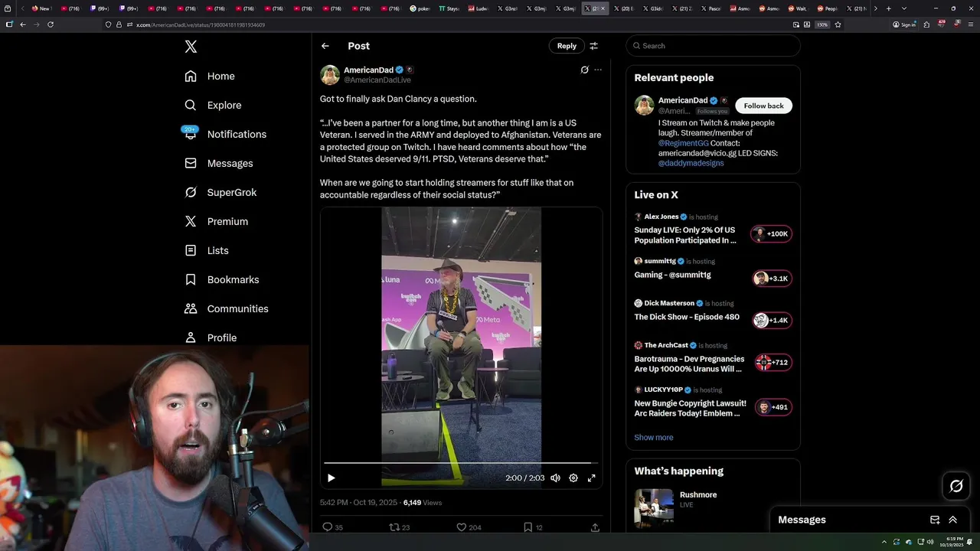Click the +100K listeners badge
Viewport: 980px width, 551px height.
pos(772,233)
